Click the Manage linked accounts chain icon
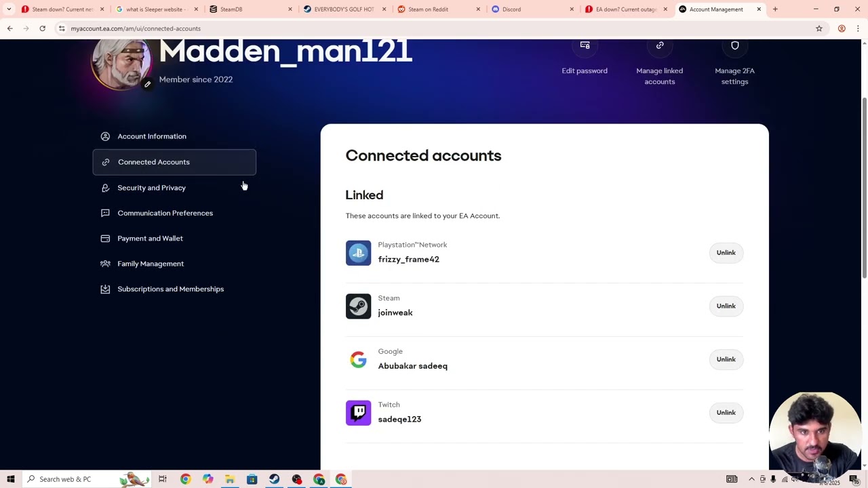Image resolution: width=868 pixels, height=488 pixels. (x=660, y=45)
